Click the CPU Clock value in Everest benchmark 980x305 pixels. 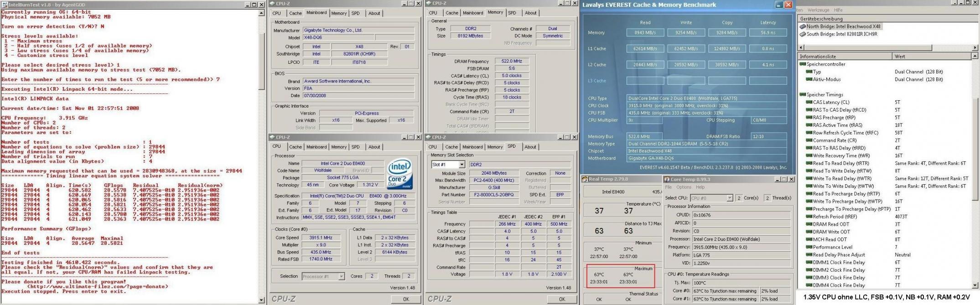(706, 105)
